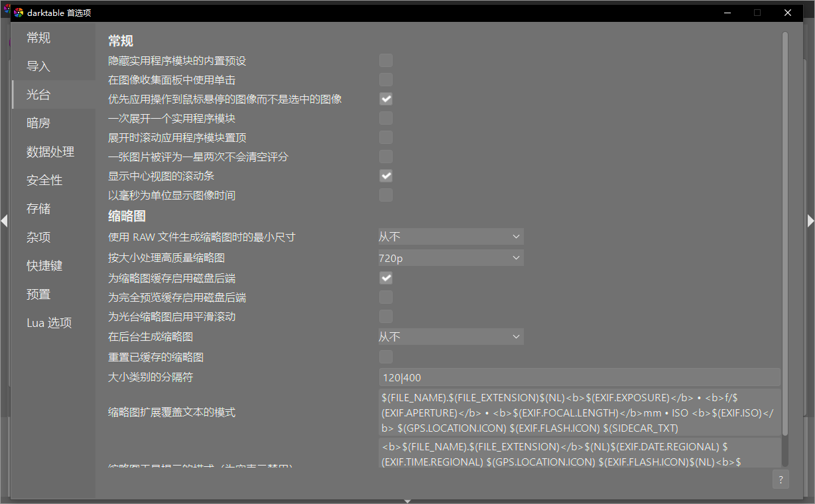Enable hiding built-in presets for utility modules
The height and width of the screenshot is (504, 815).
(385, 60)
